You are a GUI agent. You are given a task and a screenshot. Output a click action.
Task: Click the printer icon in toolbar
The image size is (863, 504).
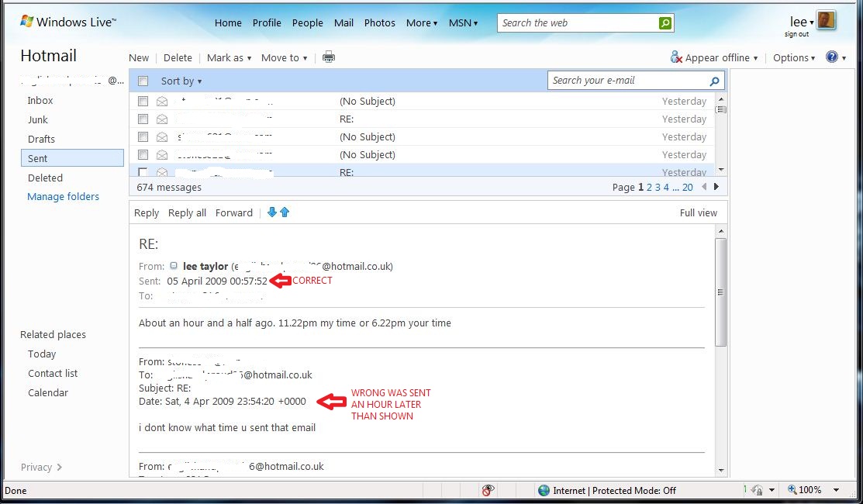click(329, 57)
